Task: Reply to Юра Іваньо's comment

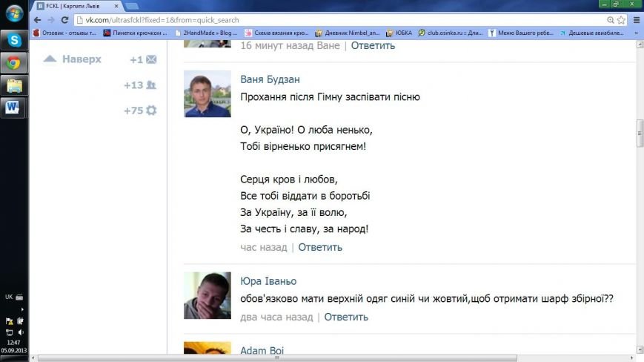Action: [x=346, y=317]
